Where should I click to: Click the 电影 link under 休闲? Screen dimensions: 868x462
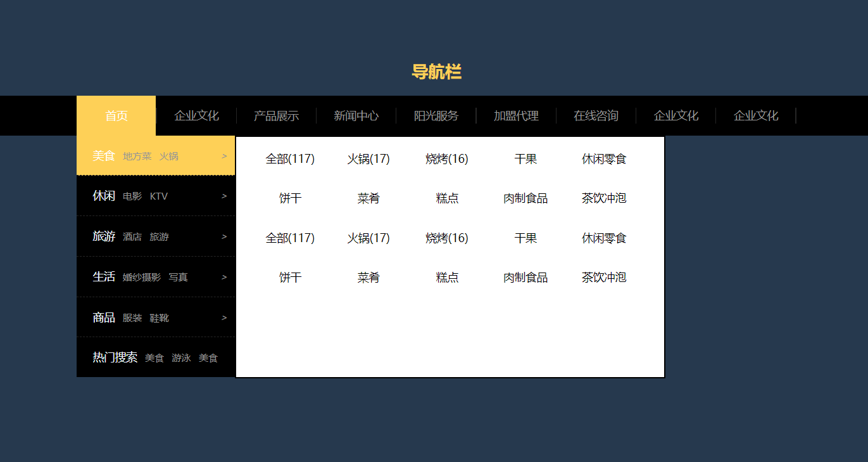tap(132, 196)
